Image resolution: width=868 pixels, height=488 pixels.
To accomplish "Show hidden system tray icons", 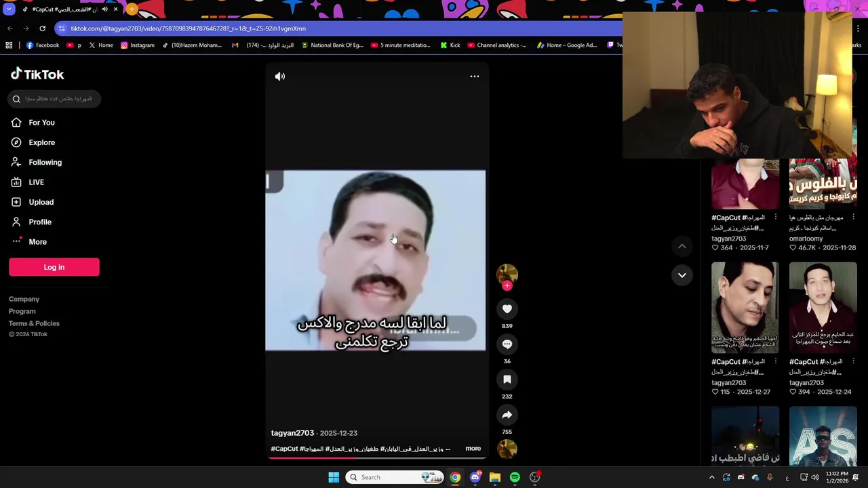I will coord(711,477).
